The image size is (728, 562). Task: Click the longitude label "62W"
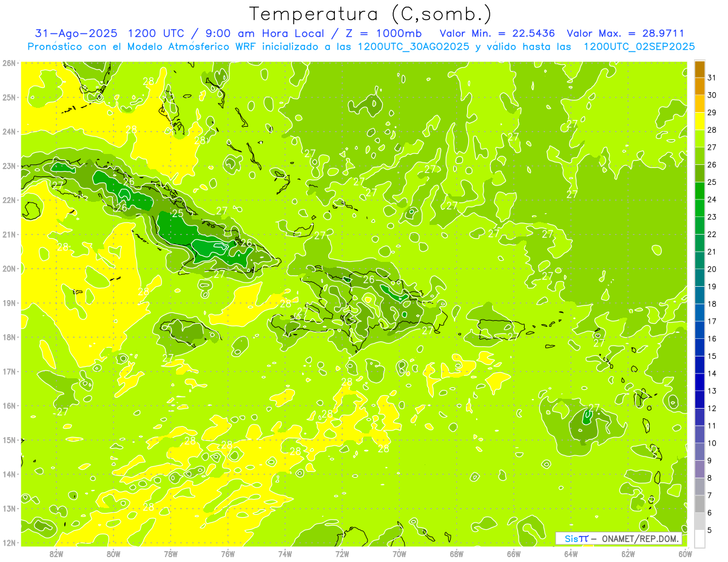628,554
